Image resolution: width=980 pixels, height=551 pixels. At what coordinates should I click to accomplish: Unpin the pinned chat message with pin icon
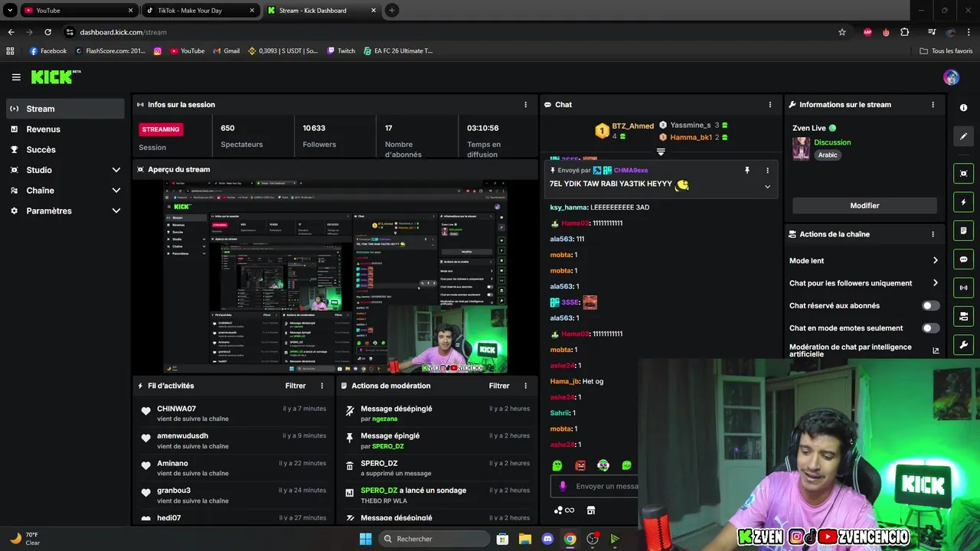coord(747,171)
